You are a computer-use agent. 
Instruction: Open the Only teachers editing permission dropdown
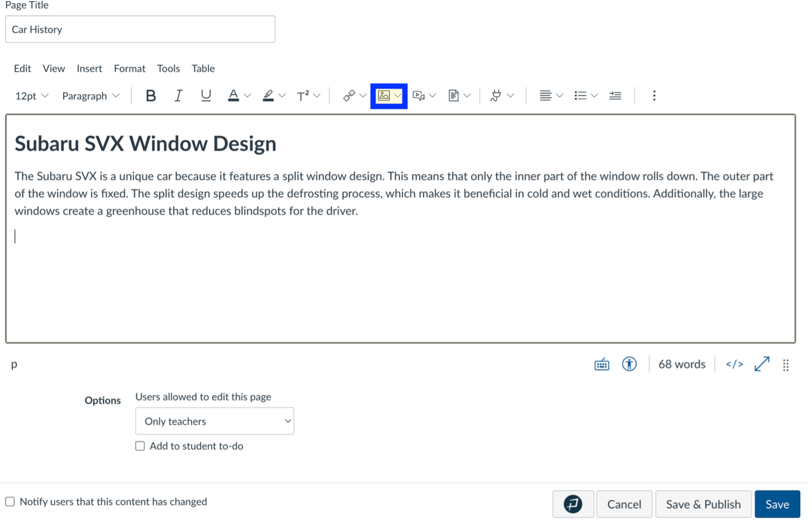tap(215, 422)
